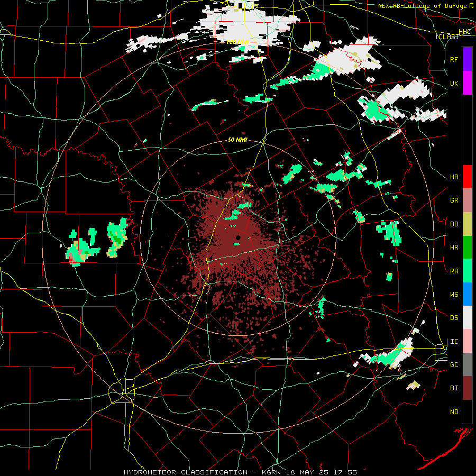Click the BI legend label
Screen dimensions: 476x476
coord(454,388)
